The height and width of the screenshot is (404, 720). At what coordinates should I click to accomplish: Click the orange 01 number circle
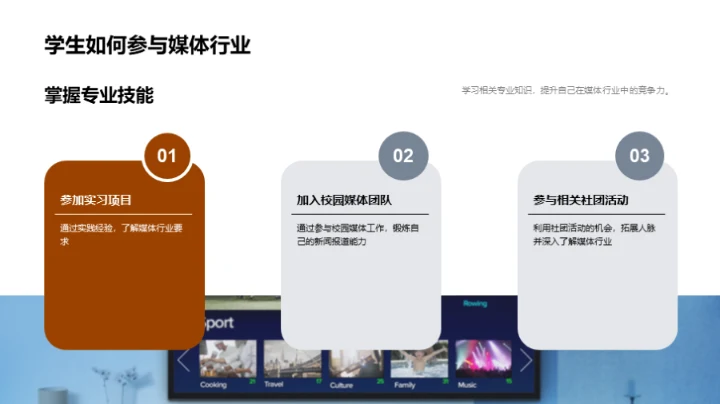click(x=167, y=156)
